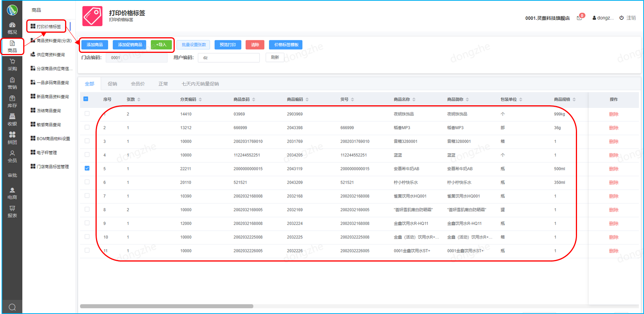Uncheck the checkbox for row 5
644x314 pixels.
[87, 168]
